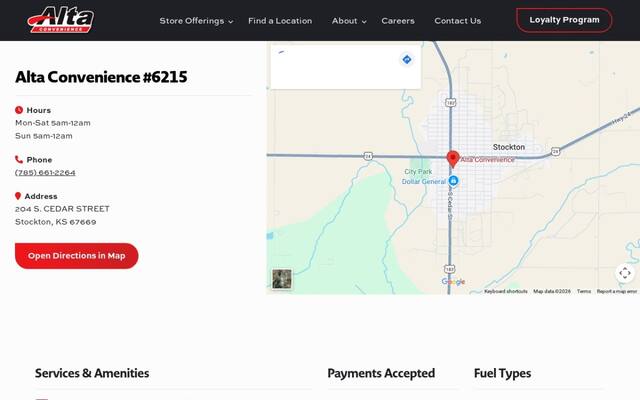Click the Google logo on map

[453, 282]
